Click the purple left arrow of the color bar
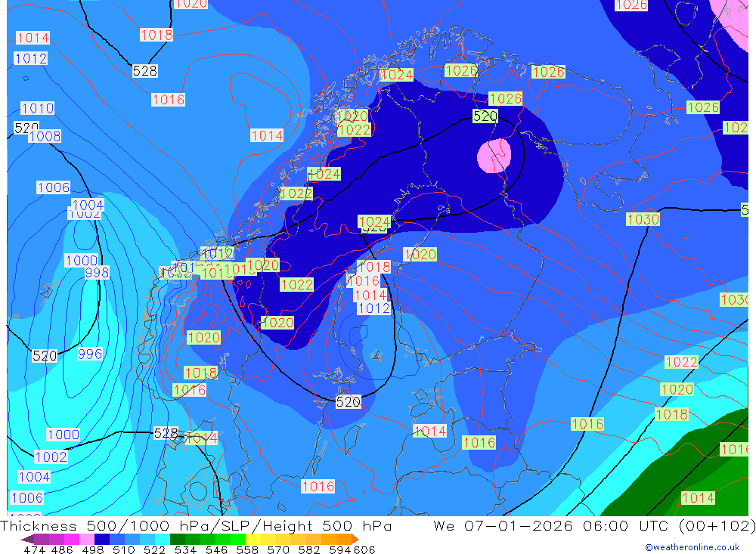756x554 pixels. tap(27, 539)
